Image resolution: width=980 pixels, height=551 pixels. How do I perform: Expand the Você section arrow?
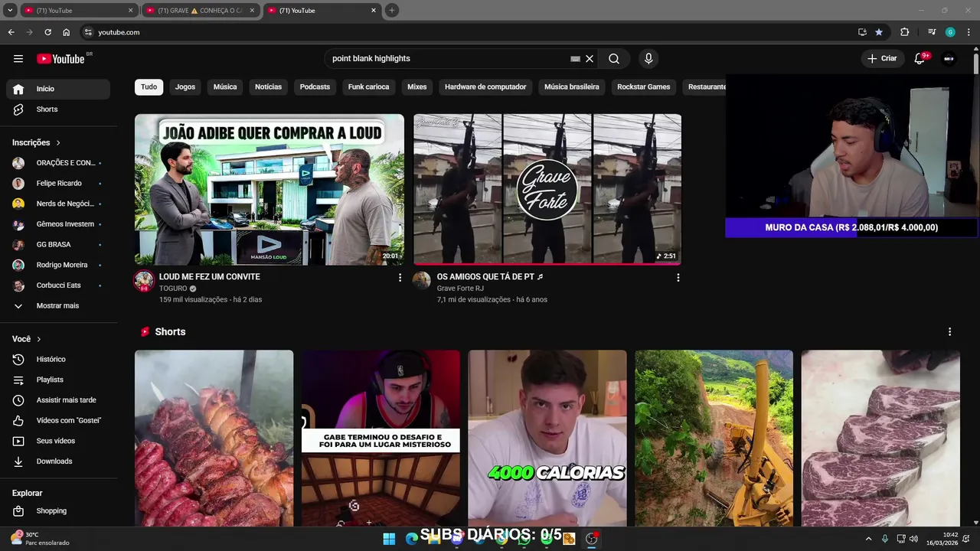(39, 339)
